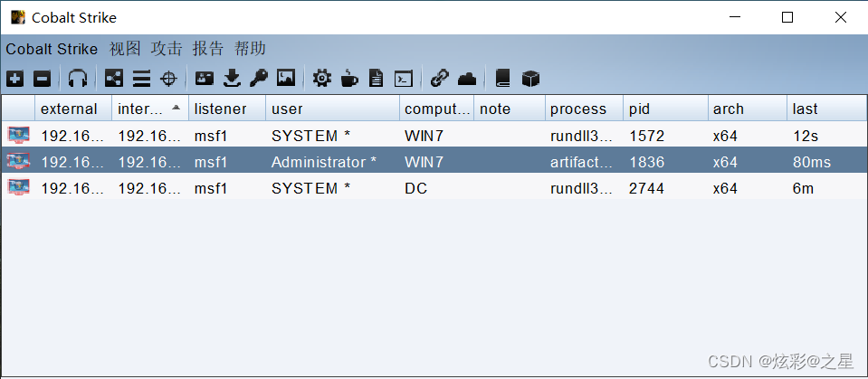Click the beacon icon in the DC row
The image size is (868, 379).
coord(18,187)
